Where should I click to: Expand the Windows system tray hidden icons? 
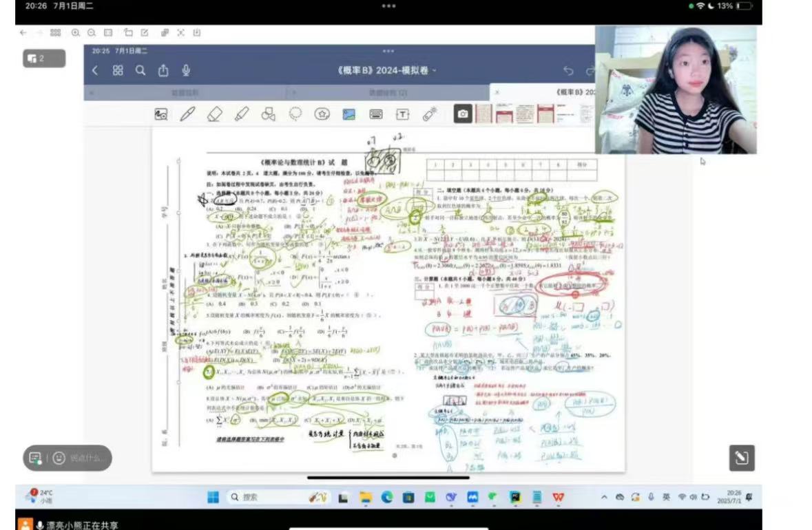pyautogui.click(x=604, y=497)
